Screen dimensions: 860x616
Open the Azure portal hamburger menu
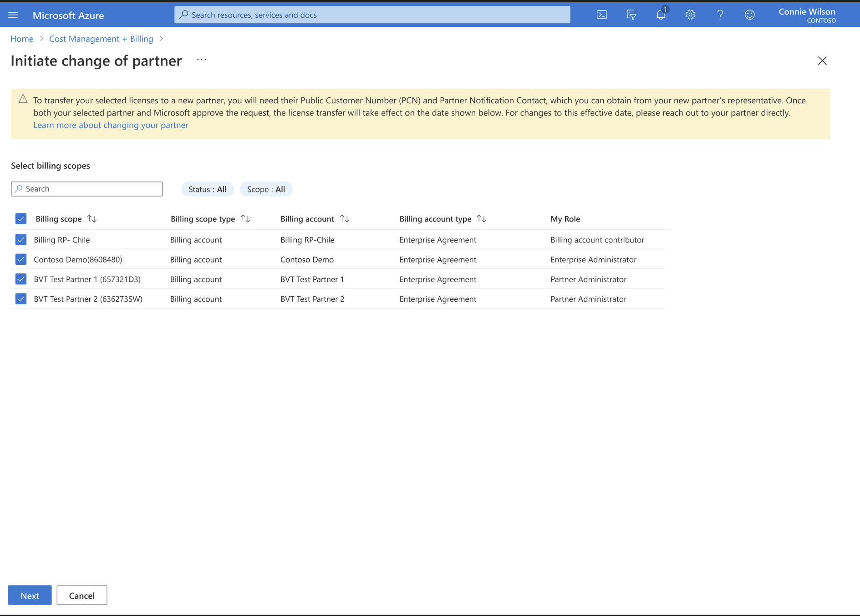point(13,15)
